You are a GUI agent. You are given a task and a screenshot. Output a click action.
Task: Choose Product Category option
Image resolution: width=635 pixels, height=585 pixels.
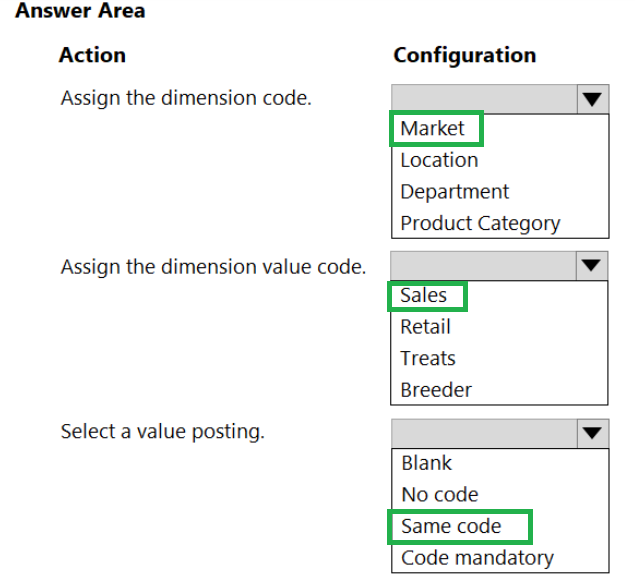click(480, 223)
